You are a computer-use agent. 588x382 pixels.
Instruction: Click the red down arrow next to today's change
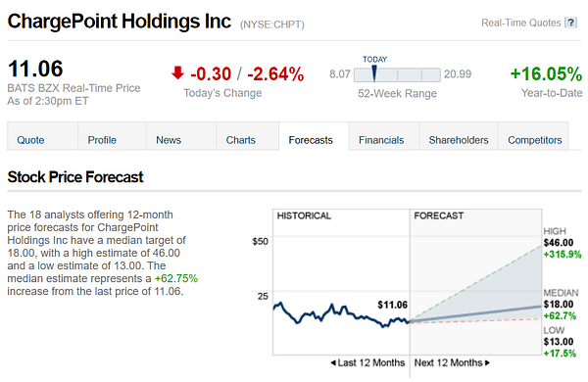[x=177, y=72]
